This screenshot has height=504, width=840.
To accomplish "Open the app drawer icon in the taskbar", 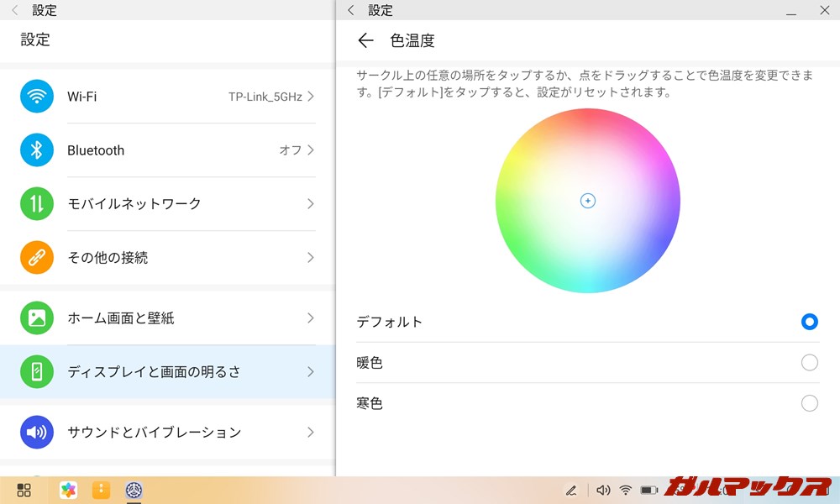I will (x=24, y=490).
